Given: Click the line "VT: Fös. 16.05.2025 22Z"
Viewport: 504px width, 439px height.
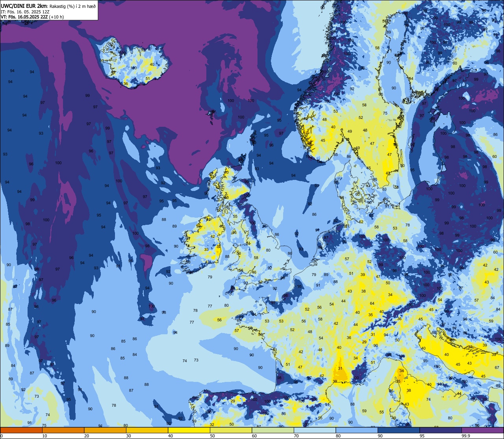Looking at the screenshot, I should click(25, 17).
